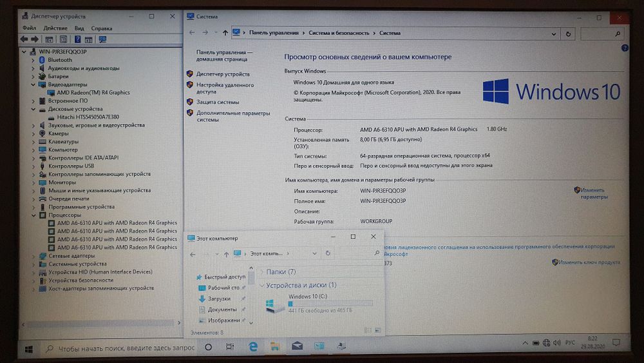Click refresh icon in Этот компьютер window

click(328, 253)
